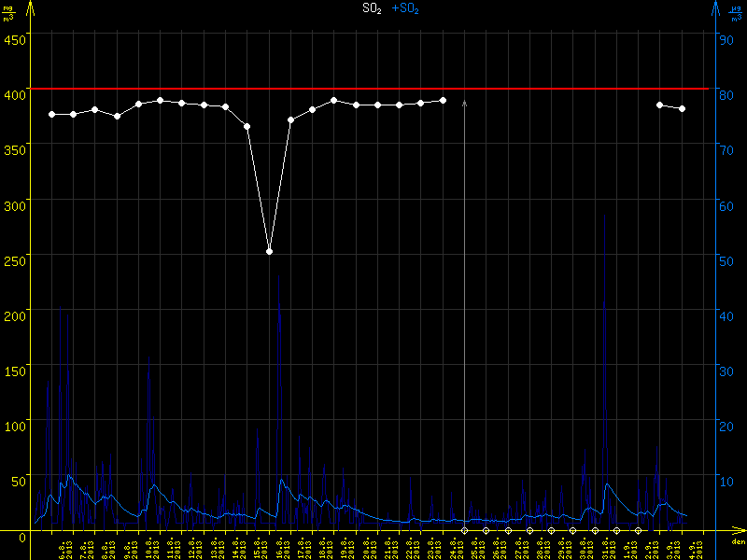Click the blue right axis arrowhead

pyautogui.click(x=715, y=7)
